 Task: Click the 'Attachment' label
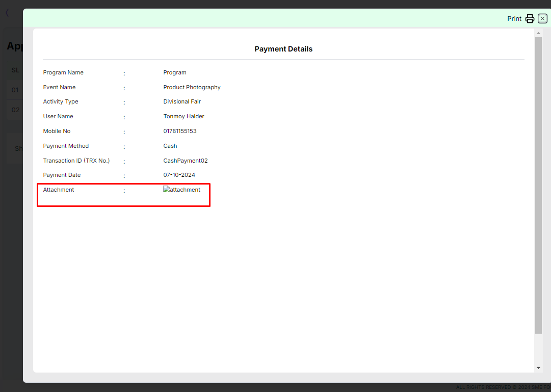[58, 190]
